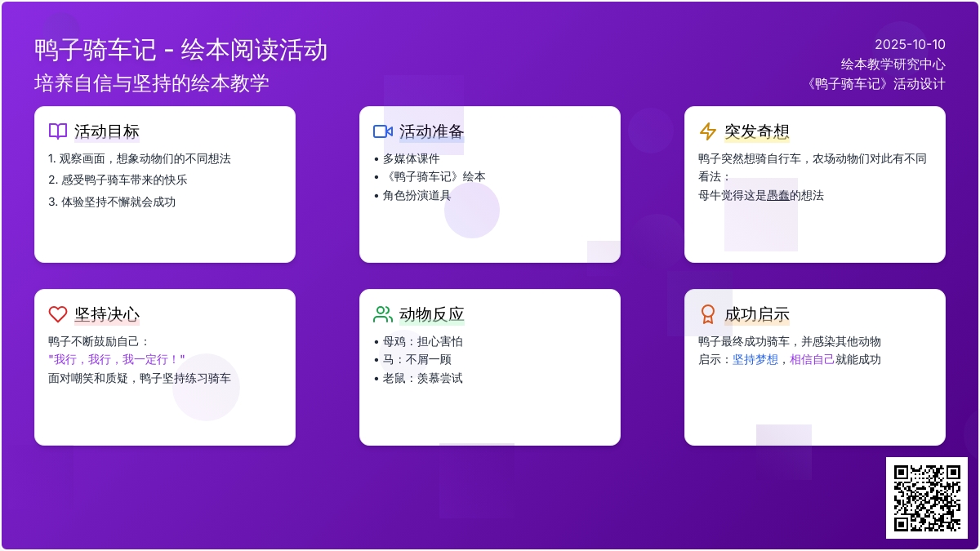The height and width of the screenshot is (551, 980).
Task: Click the heart icon beside 坚持决心
Action: pos(58,314)
